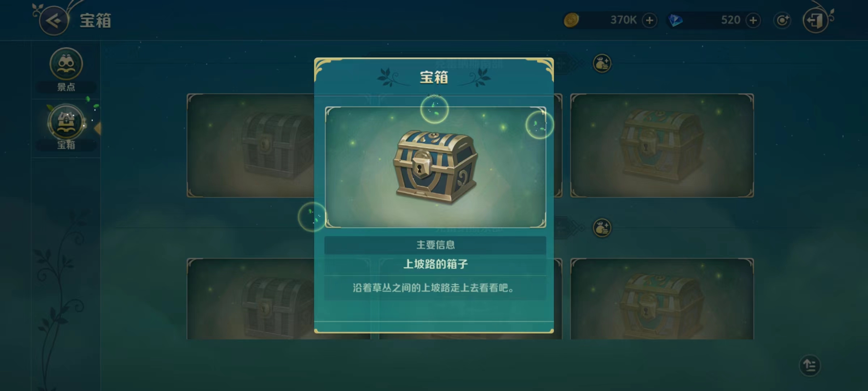Click the gold coin currency icon
This screenshot has height=391, width=868.
[x=571, y=20]
